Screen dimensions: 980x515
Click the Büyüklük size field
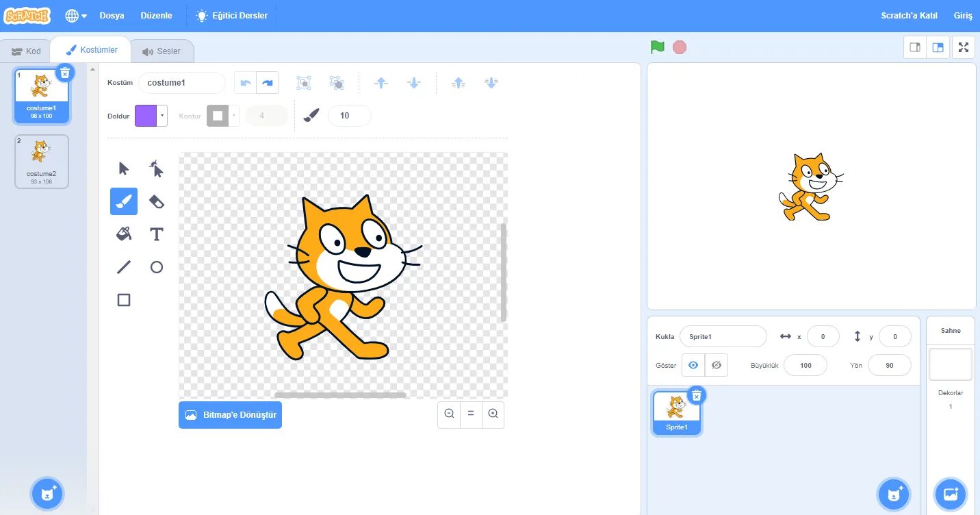tap(805, 365)
